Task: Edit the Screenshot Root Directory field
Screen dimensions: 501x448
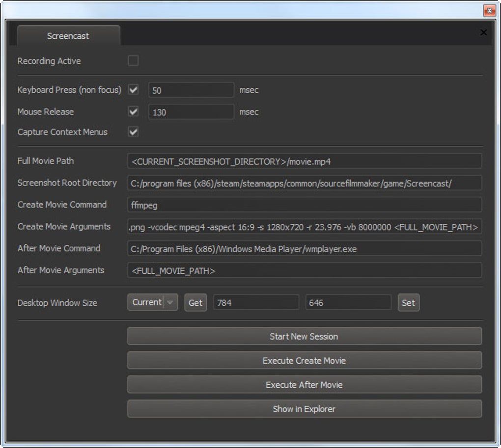Action: pos(305,183)
